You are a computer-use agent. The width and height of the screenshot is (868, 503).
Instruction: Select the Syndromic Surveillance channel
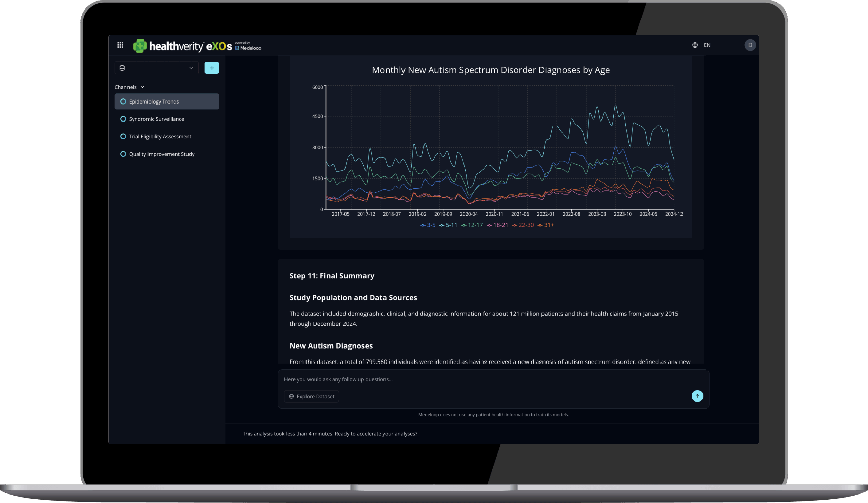(x=156, y=119)
